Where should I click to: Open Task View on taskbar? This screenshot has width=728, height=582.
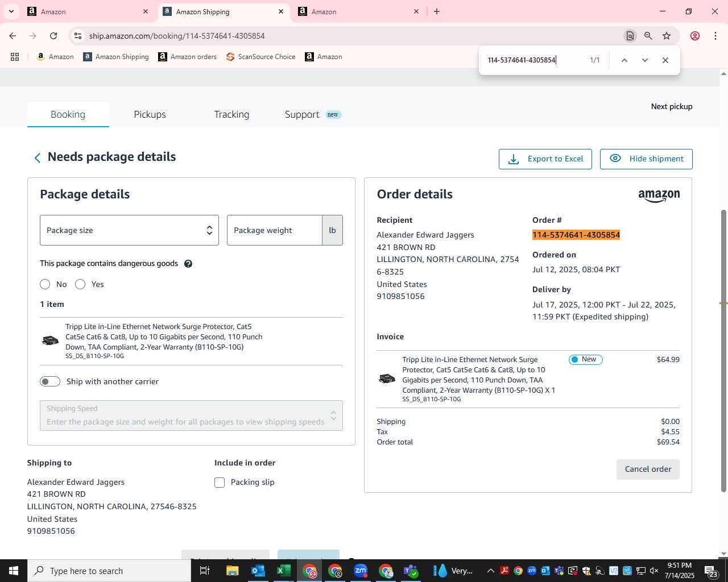coord(205,571)
